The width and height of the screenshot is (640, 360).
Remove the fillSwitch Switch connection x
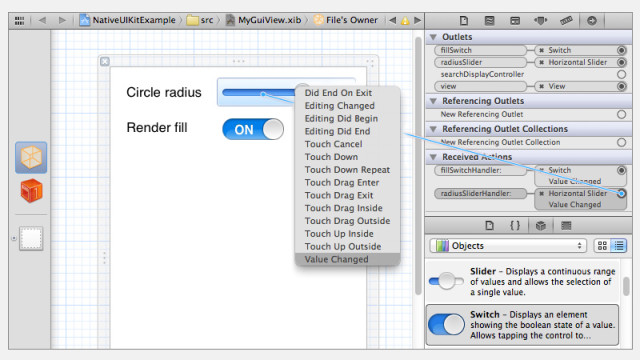coord(542,50)
